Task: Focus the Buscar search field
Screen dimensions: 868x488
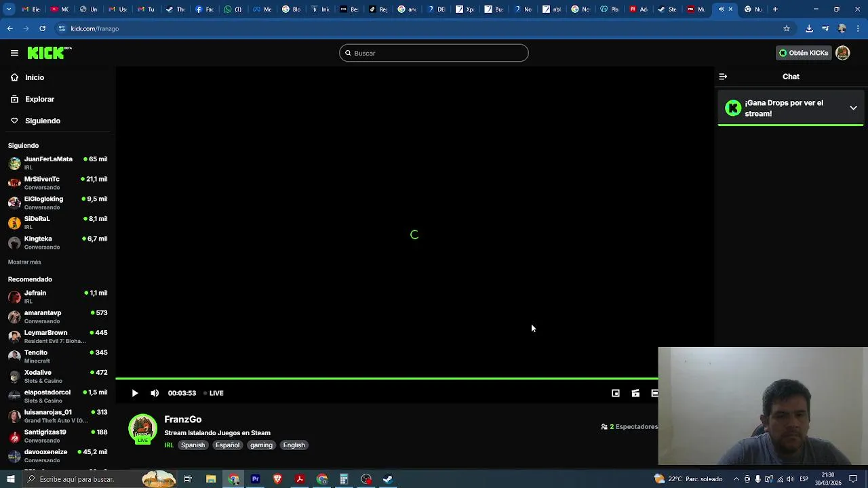Action: pos(434,53)
